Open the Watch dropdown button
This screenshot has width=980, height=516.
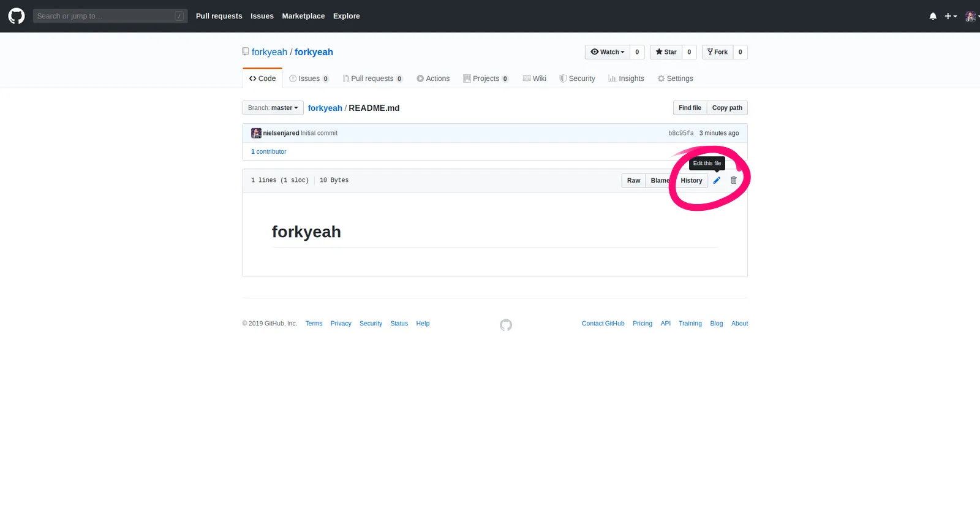pos(608,52)
